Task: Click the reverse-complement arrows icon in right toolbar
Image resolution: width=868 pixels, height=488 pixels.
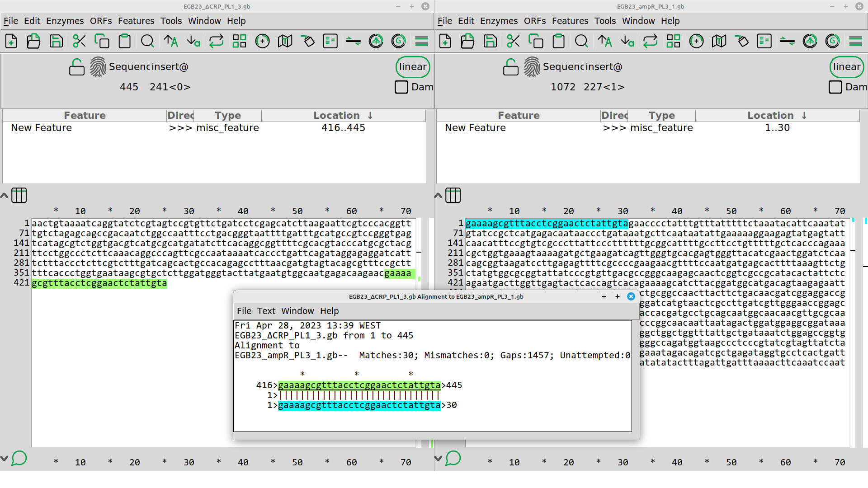Action: click(650, 41)
